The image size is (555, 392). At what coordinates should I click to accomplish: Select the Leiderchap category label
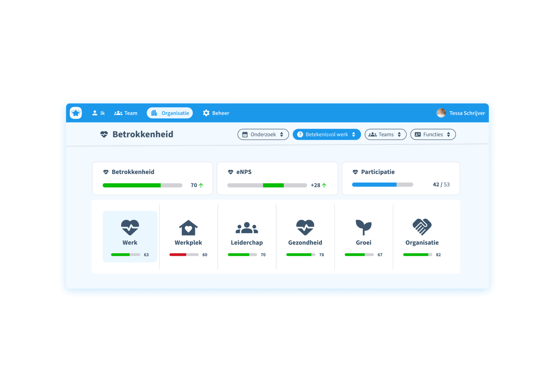pyautogui.click(x=247, y=243)
